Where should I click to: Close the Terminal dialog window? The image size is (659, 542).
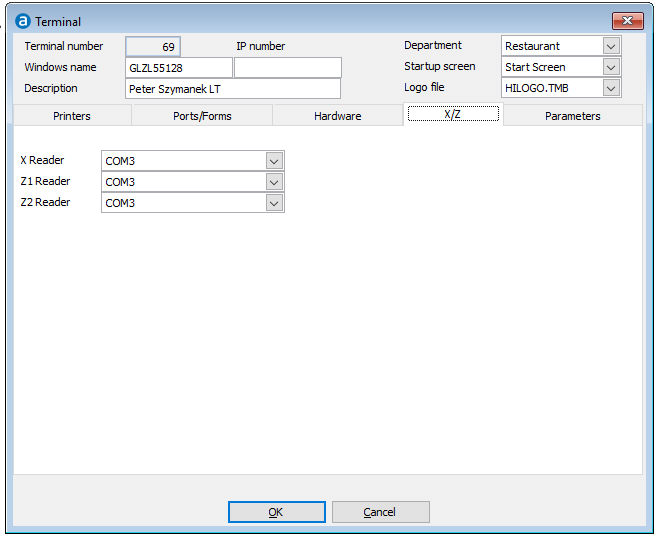[x=627, y=21]
